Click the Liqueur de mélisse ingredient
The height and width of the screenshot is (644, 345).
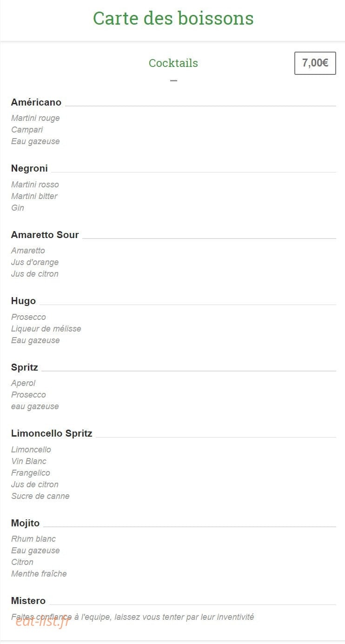coord(46,329)
